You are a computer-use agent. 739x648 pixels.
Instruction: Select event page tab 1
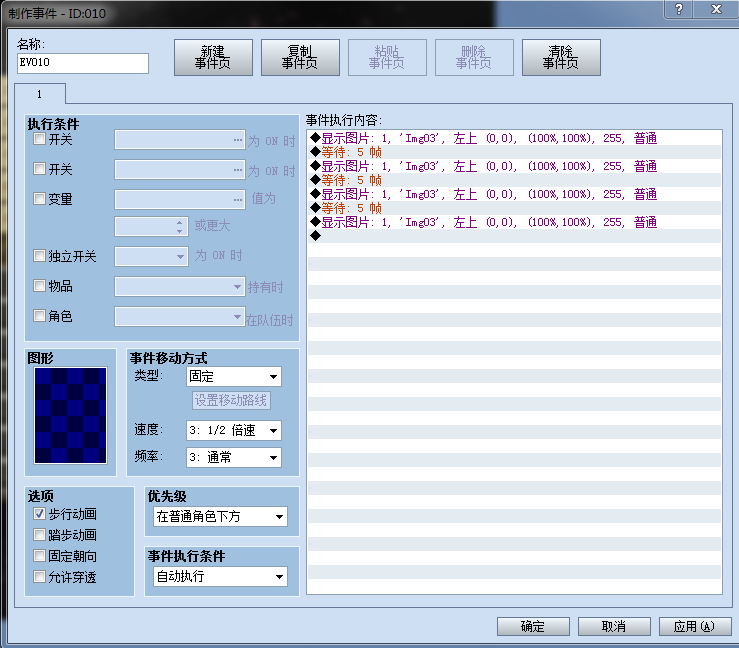coord(40,94)
